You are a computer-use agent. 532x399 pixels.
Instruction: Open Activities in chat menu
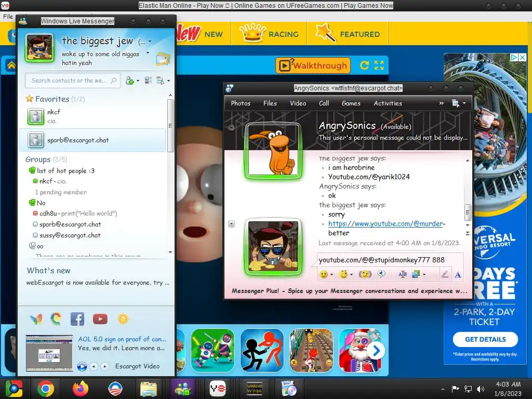388,103
